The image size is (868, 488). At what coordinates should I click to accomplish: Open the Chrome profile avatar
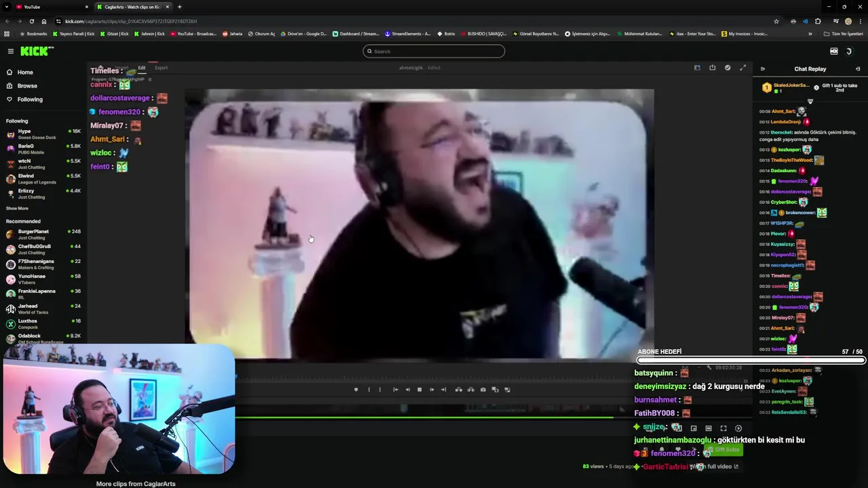point(848,21)
